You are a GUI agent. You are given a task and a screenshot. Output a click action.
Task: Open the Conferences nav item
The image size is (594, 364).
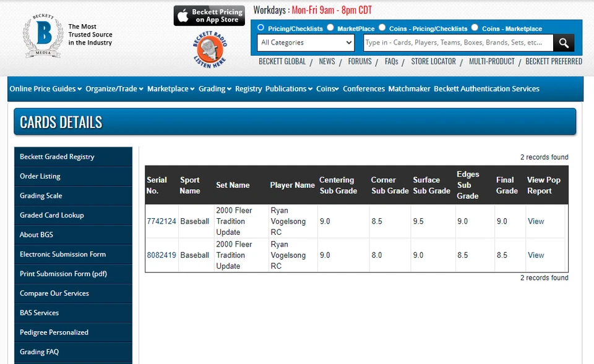pyautogui.click(x=364, y=89)
